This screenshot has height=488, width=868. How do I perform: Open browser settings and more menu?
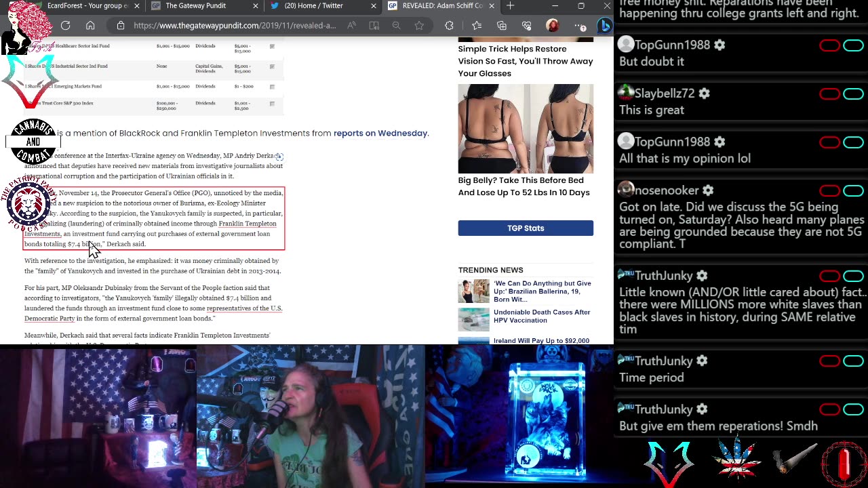point(580,26)
